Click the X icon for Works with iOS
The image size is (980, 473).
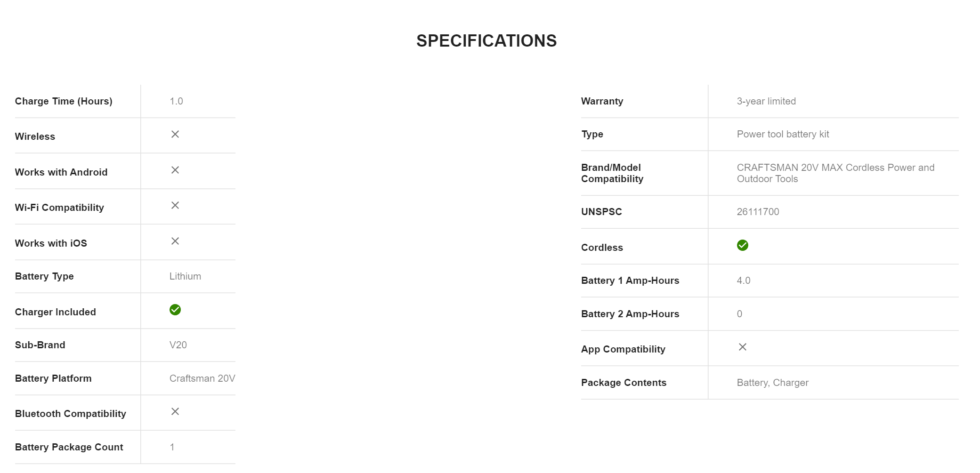click(x=175, y=241)
